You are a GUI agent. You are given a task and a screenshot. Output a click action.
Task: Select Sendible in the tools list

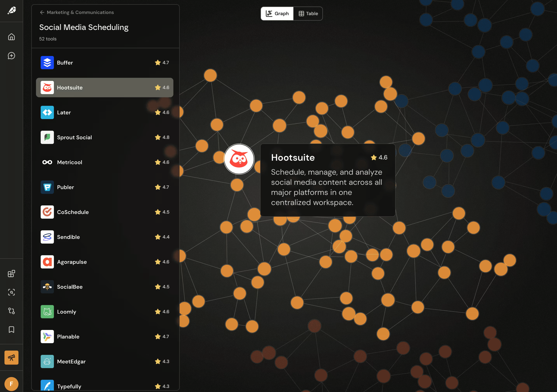(104, 237)
